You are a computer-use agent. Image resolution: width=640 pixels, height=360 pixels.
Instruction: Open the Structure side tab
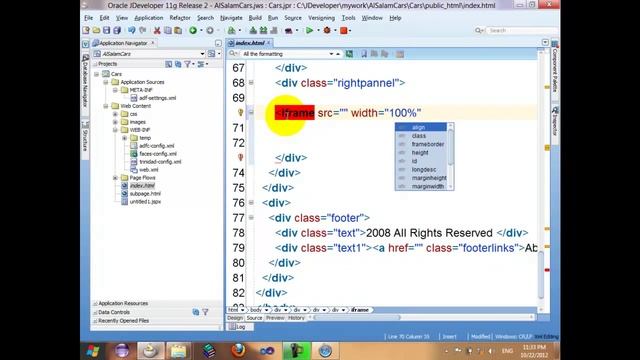[x=85, y=137]
